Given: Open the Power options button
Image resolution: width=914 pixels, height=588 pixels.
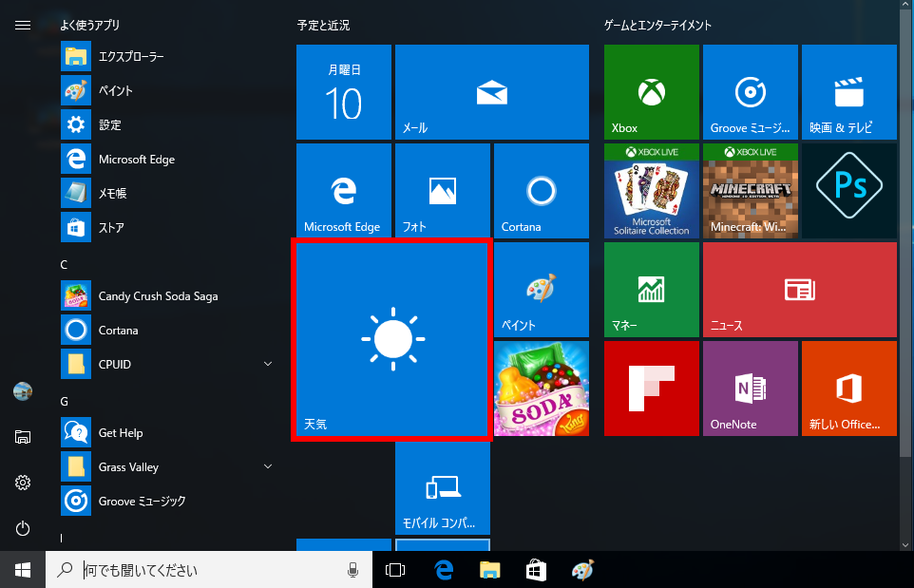Looking at the screenshot, I should (23, 528).
